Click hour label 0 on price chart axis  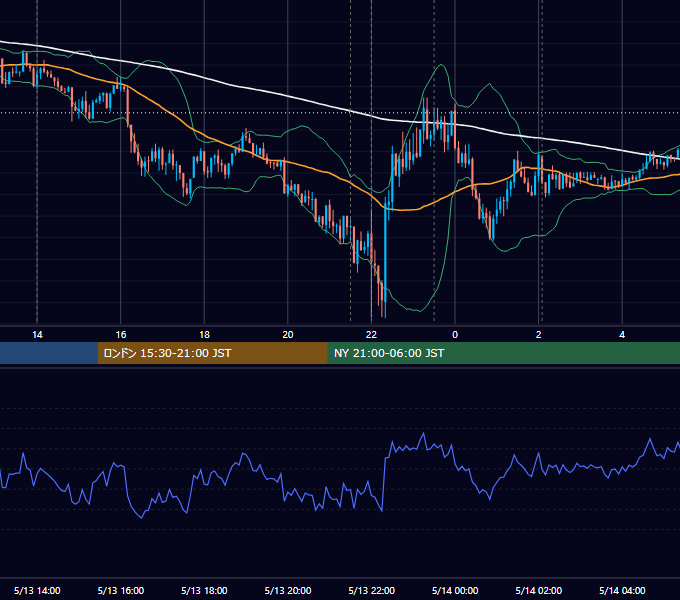click(455, 335)
